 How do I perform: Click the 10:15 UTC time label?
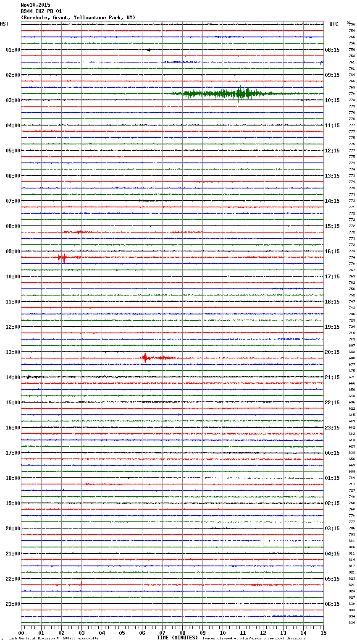[x=332, y=100]
